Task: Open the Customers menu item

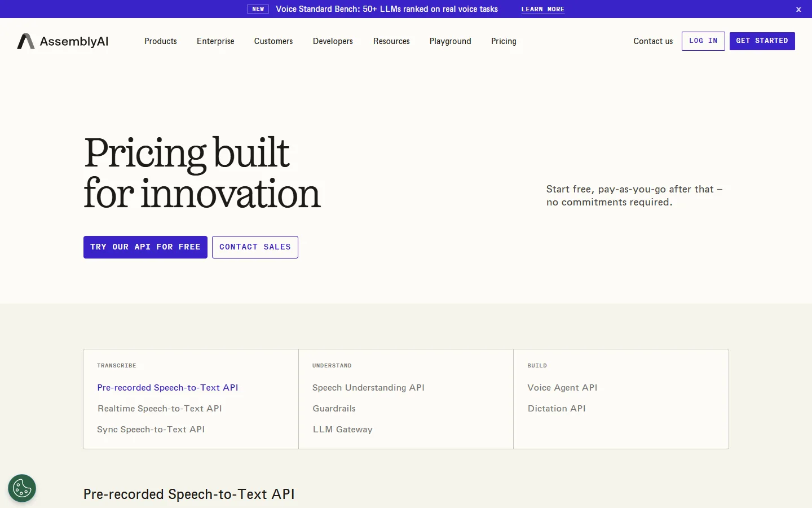Action: 273,41
